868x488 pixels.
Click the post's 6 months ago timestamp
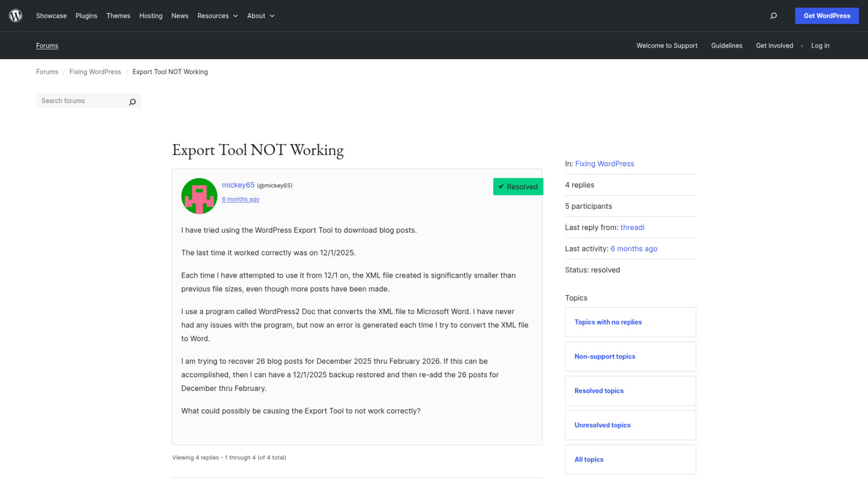(241, 199)
